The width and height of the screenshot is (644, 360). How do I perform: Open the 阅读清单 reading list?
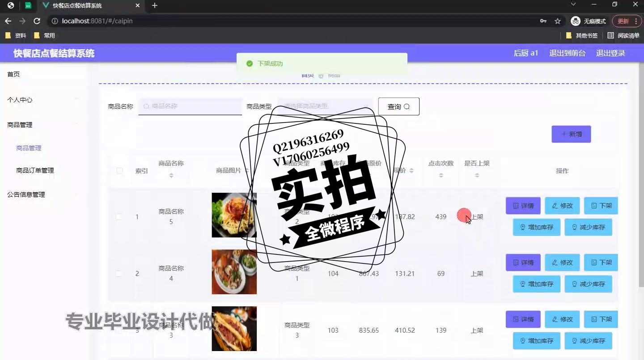tap(623, 35)
